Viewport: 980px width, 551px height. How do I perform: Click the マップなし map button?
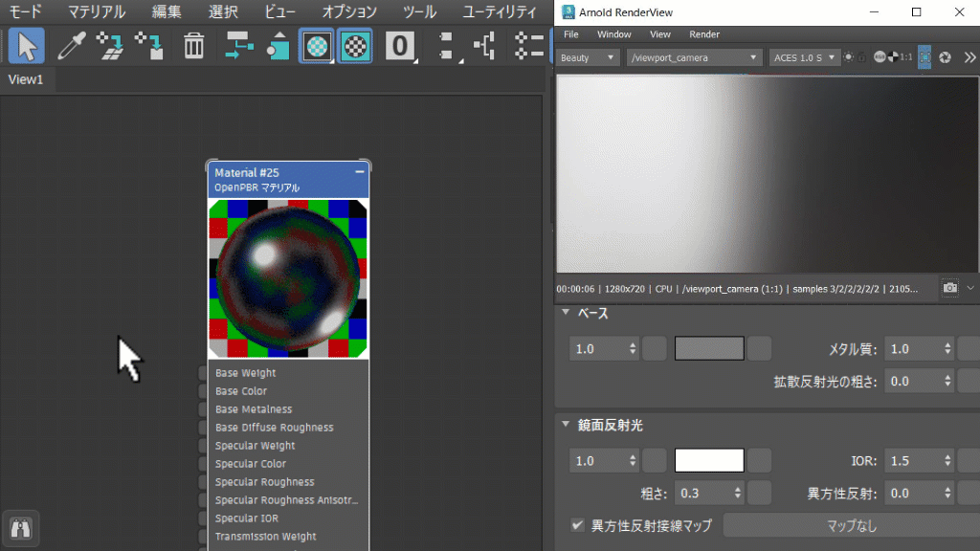(851, 525)
